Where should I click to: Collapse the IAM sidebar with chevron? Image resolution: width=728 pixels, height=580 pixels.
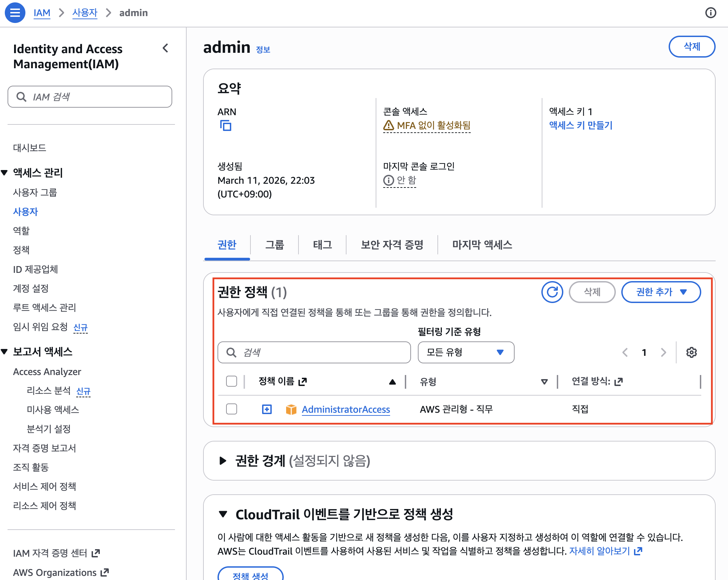click(x=166, y=48)
